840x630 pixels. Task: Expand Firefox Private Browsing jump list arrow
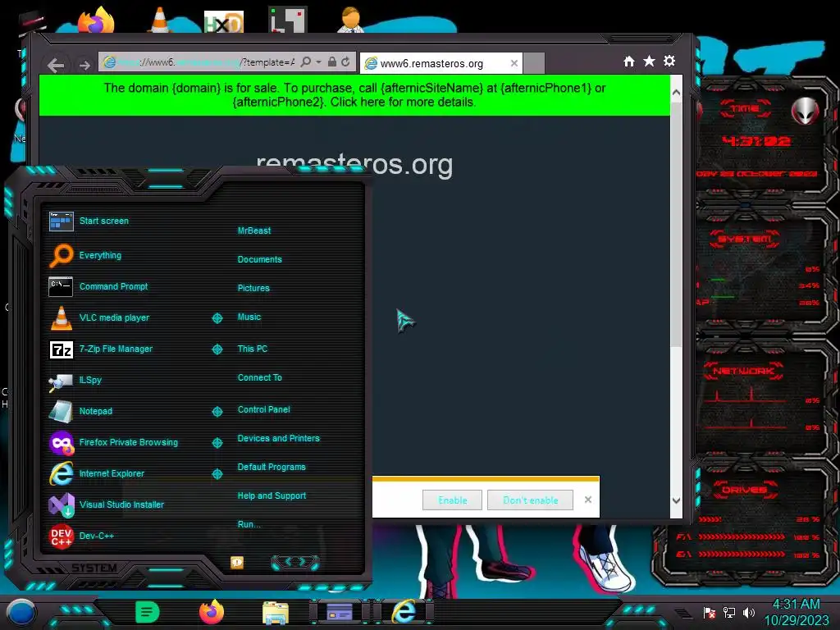[x=217, y=442]
